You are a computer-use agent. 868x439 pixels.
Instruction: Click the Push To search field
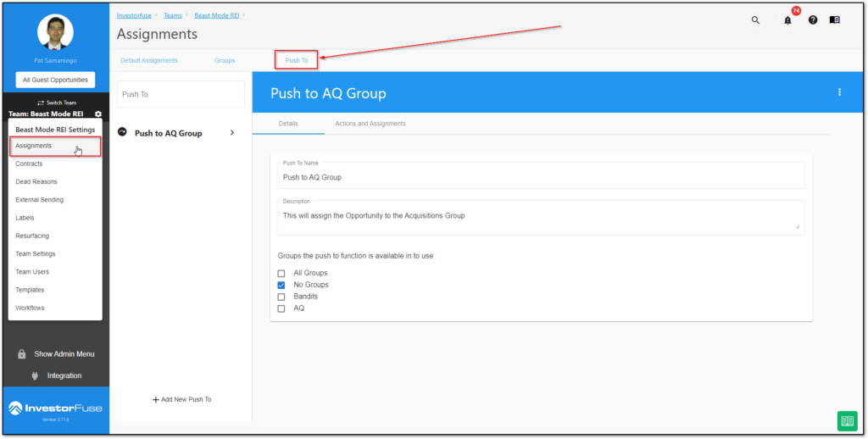coord(181,94)
